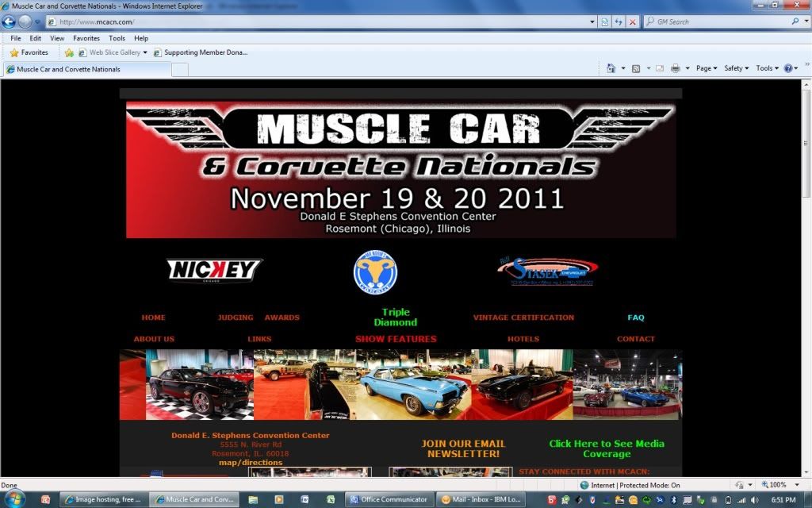Click the RSS feeds icon

(x=636, y=68)
